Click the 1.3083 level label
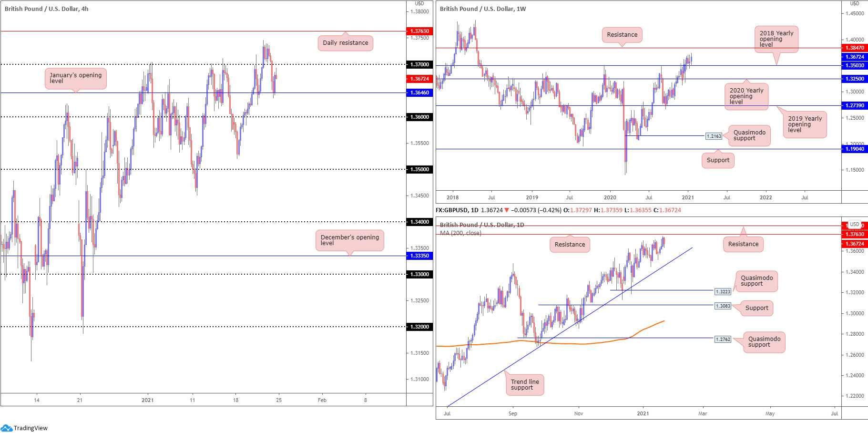Image resolution: width=868 pixels, height=433 pixels. 723,306
